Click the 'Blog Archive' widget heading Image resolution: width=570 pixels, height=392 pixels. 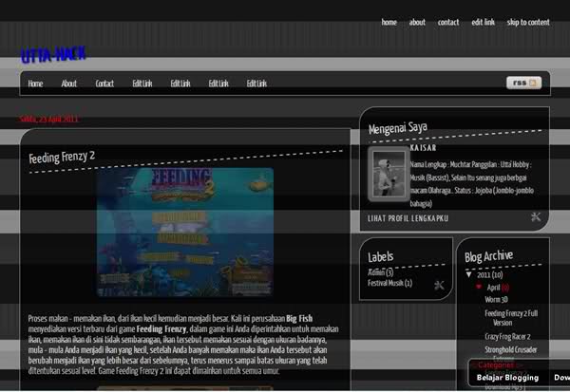pos(489,256)
